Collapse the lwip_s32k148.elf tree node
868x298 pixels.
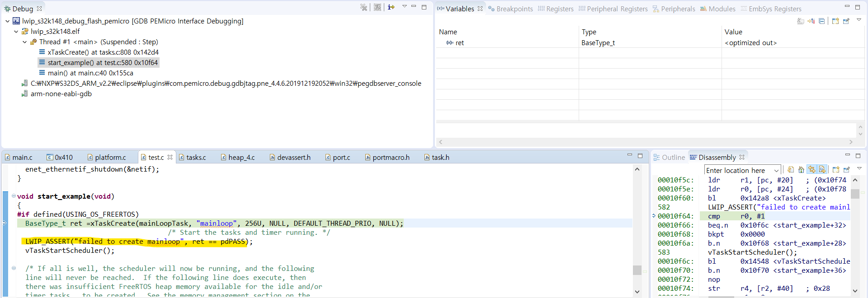[16, 32]
